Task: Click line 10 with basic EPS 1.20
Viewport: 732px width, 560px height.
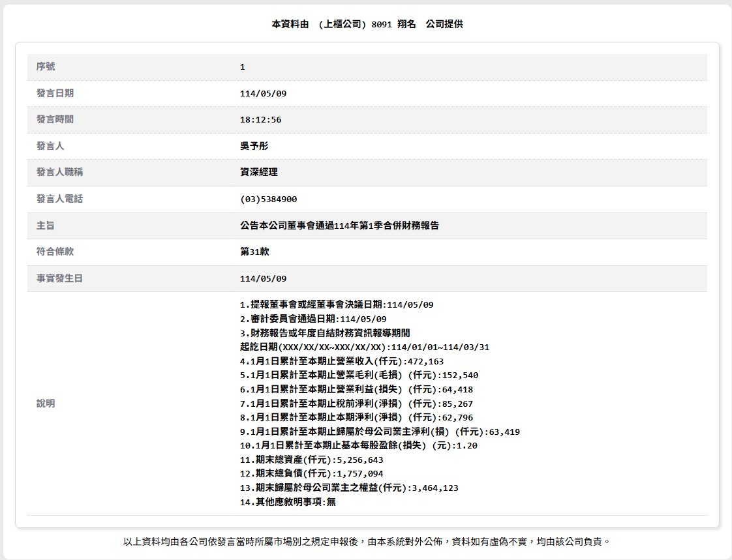Action: (359, 446)
